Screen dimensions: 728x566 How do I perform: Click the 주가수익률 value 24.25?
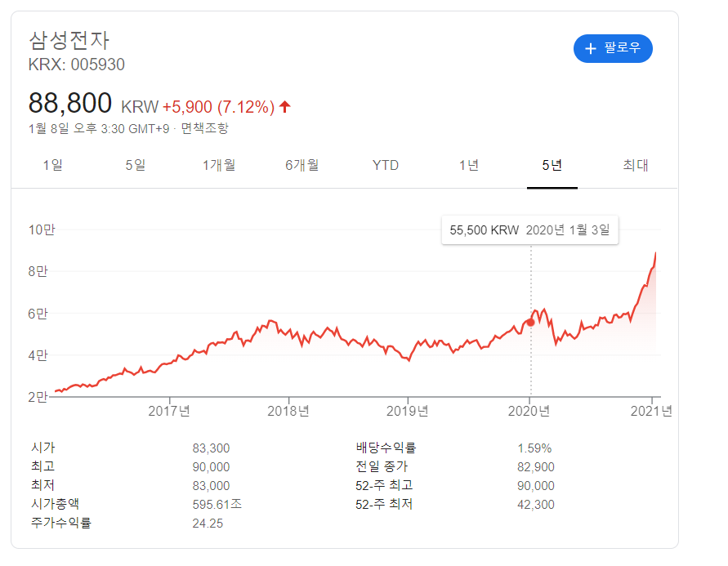pos(208,524)
